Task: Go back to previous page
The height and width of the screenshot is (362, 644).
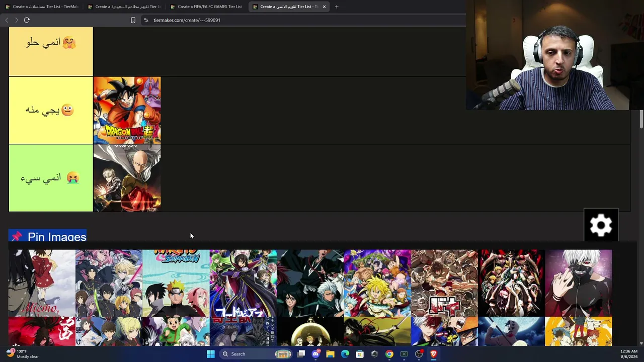Action: [x=7, y=20]
